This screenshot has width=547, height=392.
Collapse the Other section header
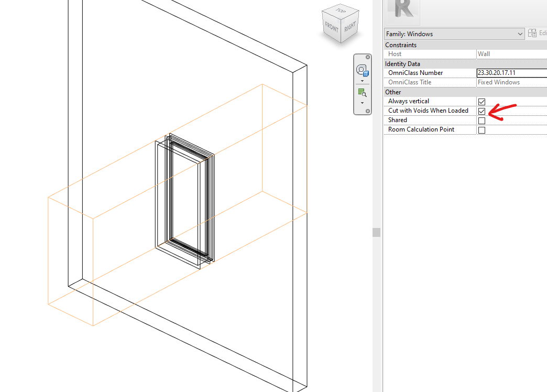pyautogui.click(x=465, y=92)
